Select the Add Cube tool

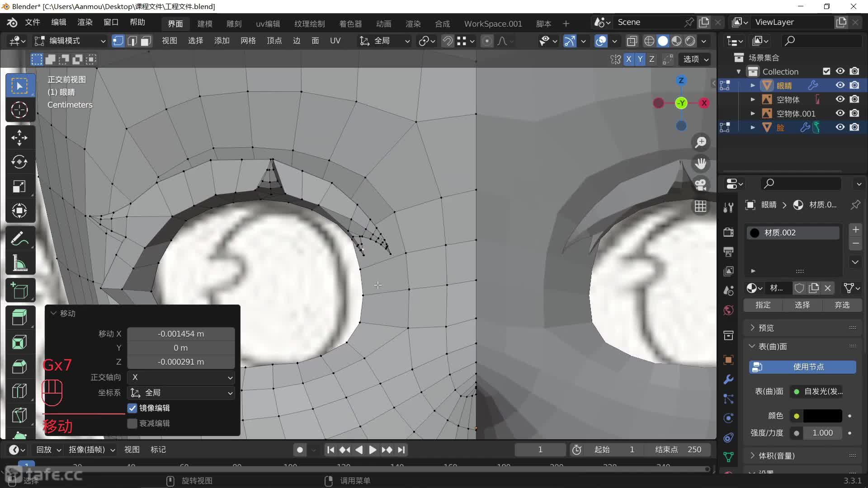point(19,291)
